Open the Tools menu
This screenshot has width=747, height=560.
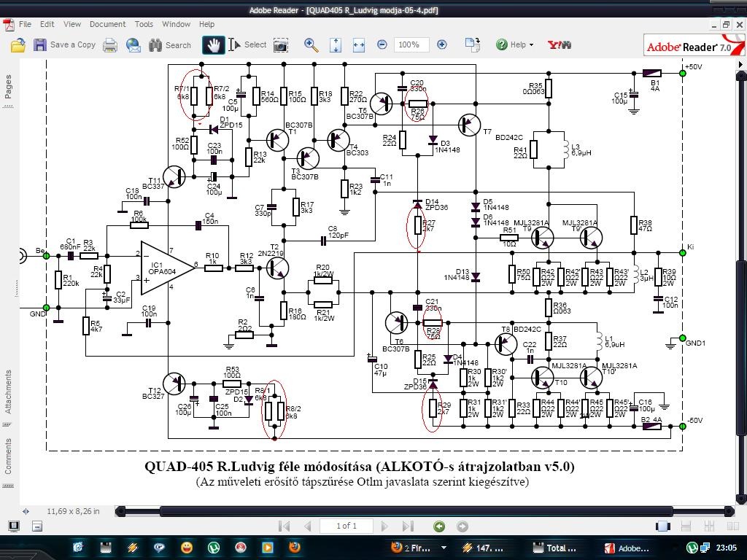144,24
